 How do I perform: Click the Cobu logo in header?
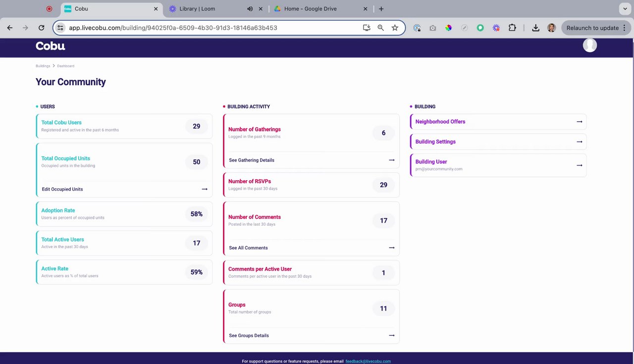[50, 46]
